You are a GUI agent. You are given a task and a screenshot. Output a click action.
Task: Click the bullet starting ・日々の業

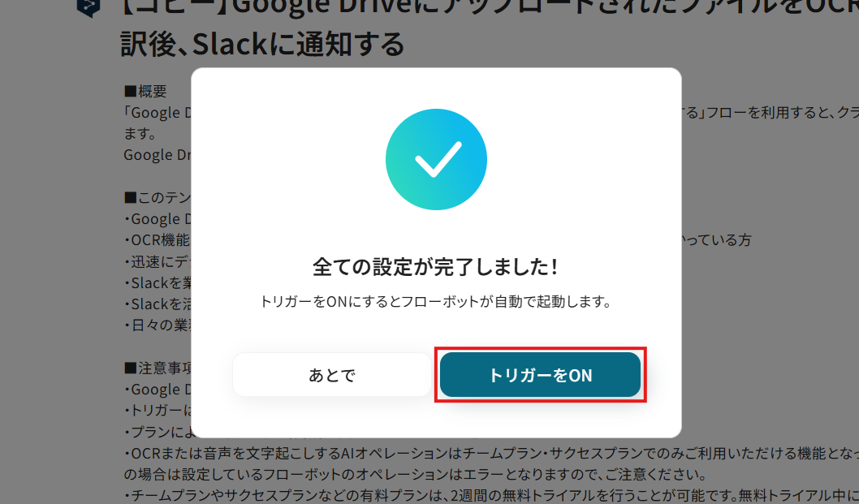click(158, 325)
